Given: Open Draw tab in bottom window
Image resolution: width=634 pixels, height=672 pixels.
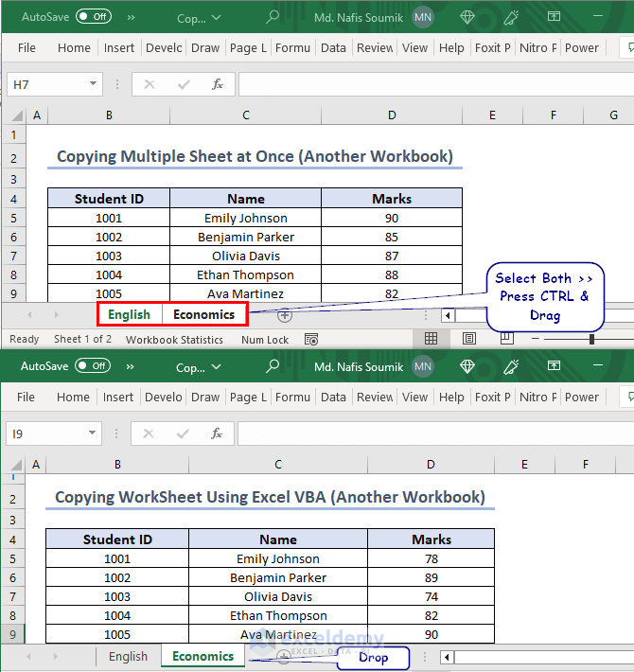Looking at the screenshot, I should tap(205, 397).
